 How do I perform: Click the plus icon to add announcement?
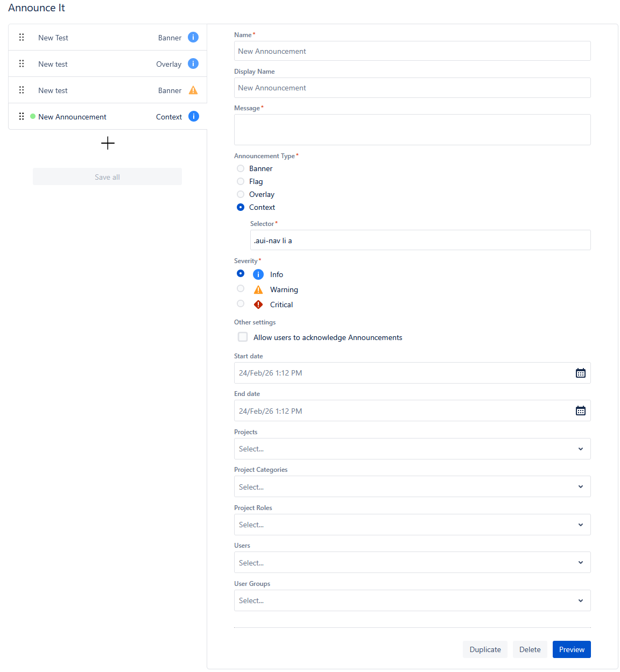coord(108,143)
